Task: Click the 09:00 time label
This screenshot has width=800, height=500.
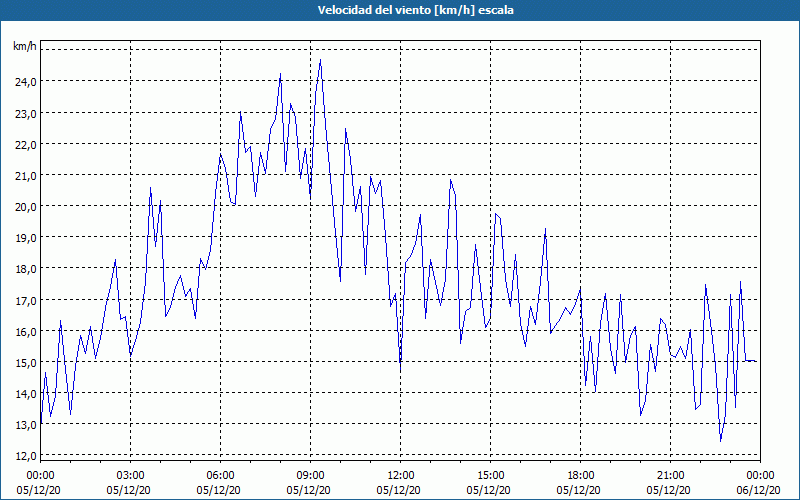Action: [311, 476]
